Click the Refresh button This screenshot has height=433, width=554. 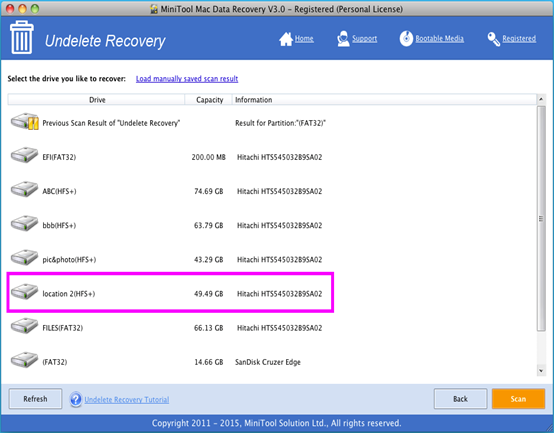coord(35,399)
